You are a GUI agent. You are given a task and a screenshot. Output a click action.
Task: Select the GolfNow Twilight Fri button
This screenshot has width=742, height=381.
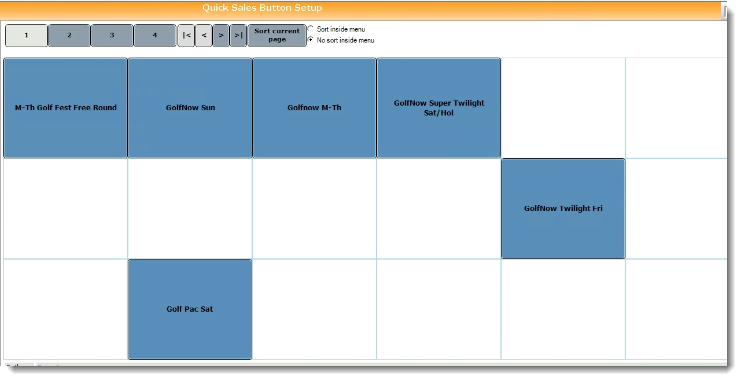[563, 209]
